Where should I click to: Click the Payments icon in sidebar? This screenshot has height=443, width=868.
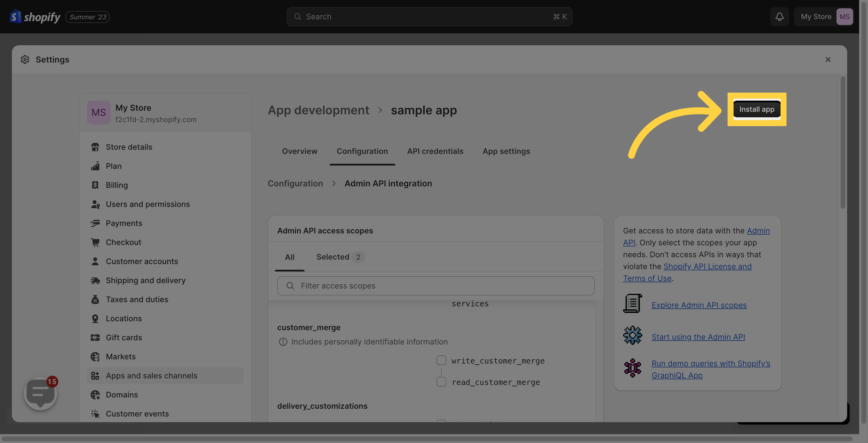[x=95, y=223]
